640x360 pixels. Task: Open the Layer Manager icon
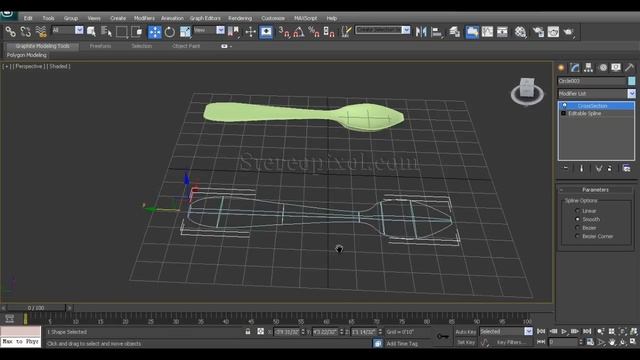[x=455, y=31]
